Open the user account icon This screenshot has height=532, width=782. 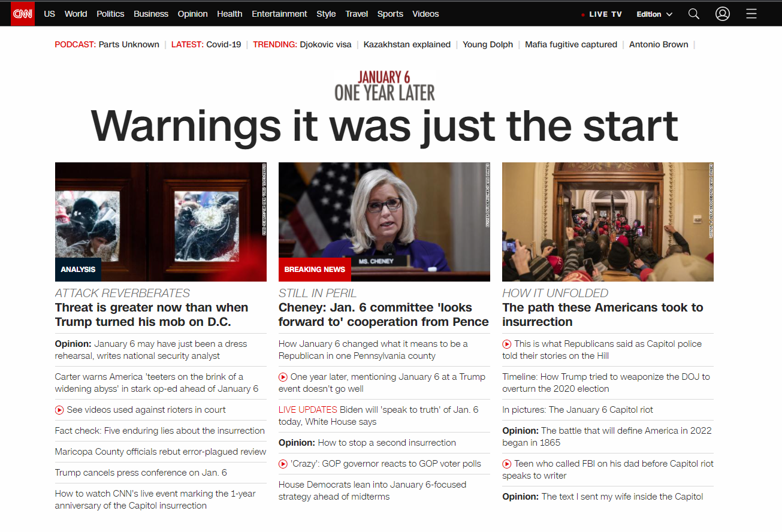[723, 14]
